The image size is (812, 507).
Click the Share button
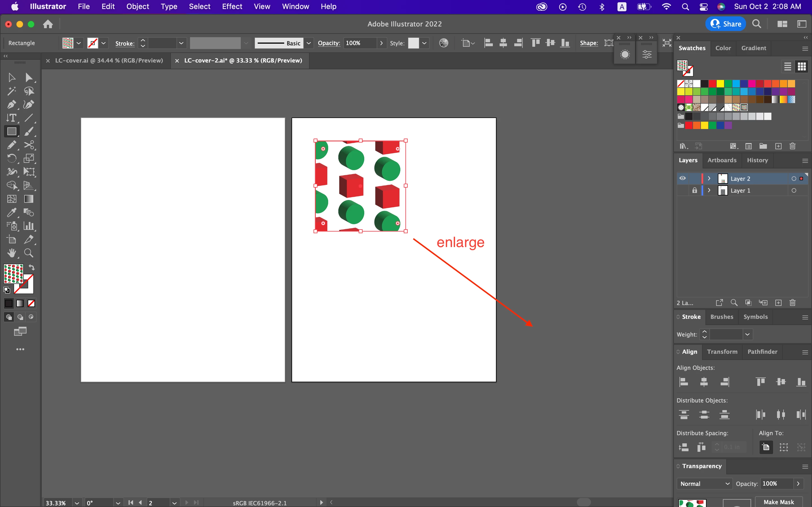point(725,24)
